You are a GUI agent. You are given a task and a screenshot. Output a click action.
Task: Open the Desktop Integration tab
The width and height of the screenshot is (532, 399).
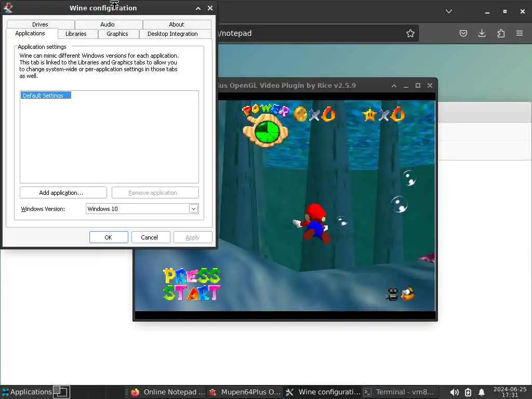(172, 34)
